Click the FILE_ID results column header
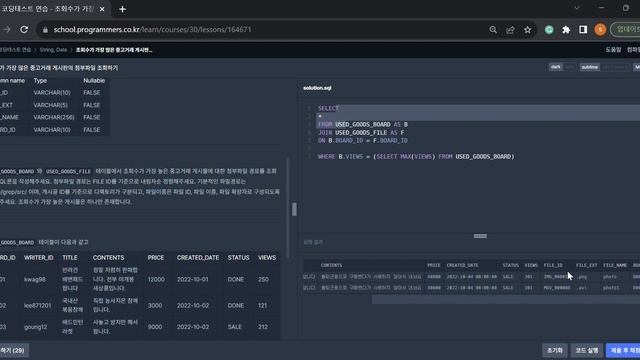Screen dimensions: 640x360 pos(553,265)
